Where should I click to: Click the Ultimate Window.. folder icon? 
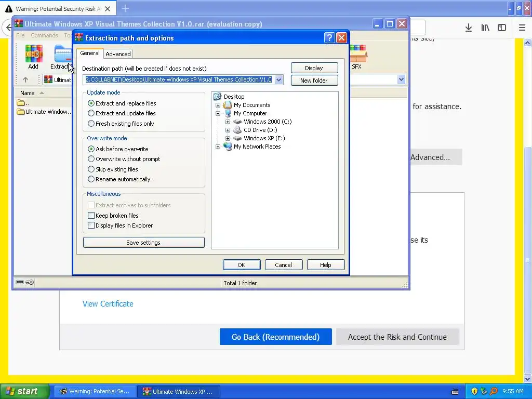coord(21,112)
